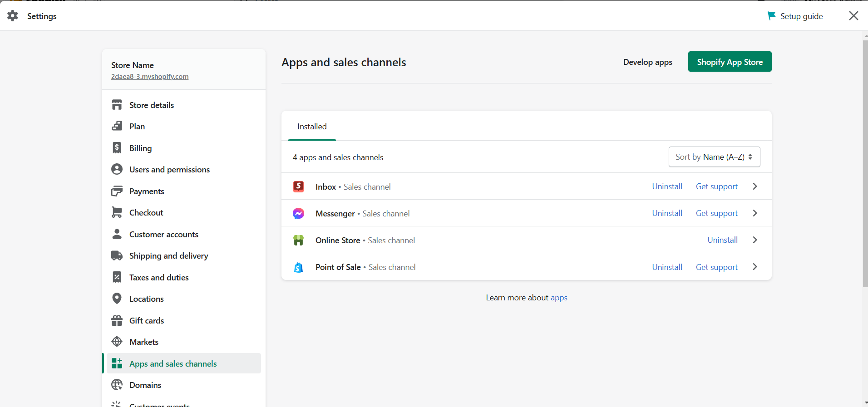
Task: Click the Inbox app name
Action: tap(325, 186)
